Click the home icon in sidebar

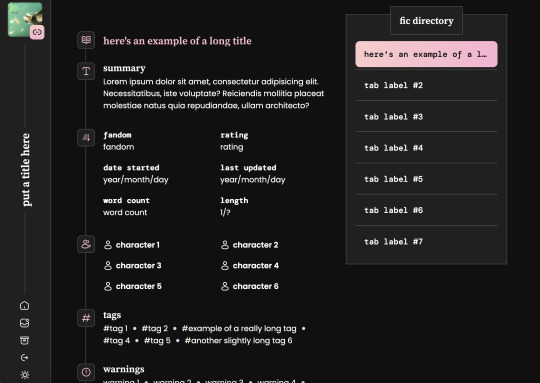(24, 306)
